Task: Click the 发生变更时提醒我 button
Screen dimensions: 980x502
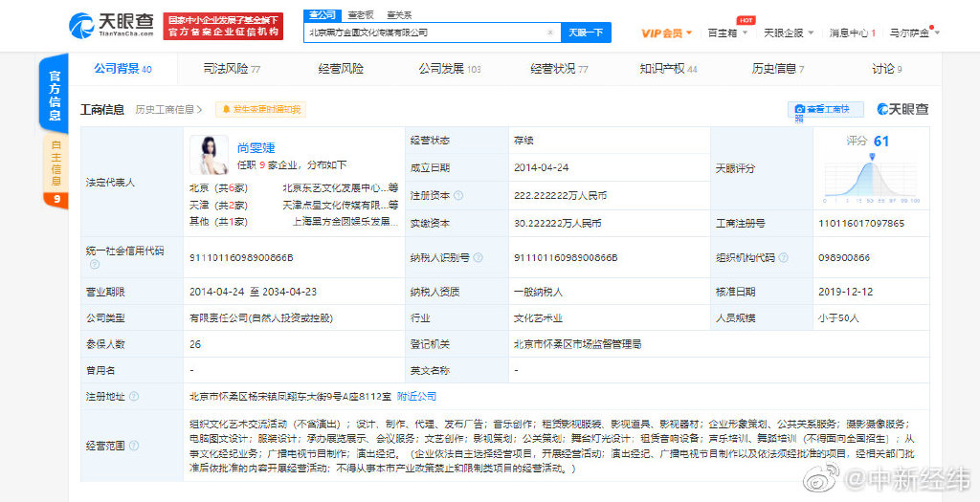Action: tap(260, 109)
